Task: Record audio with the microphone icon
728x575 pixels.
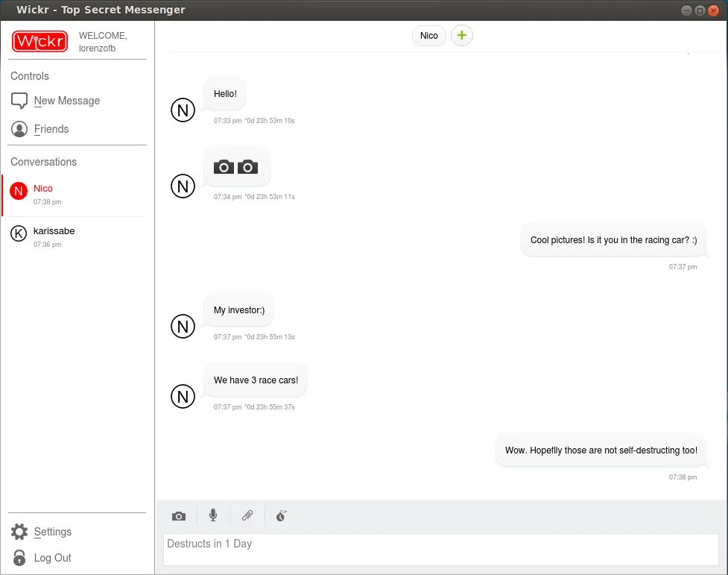Action: [213, 515]
